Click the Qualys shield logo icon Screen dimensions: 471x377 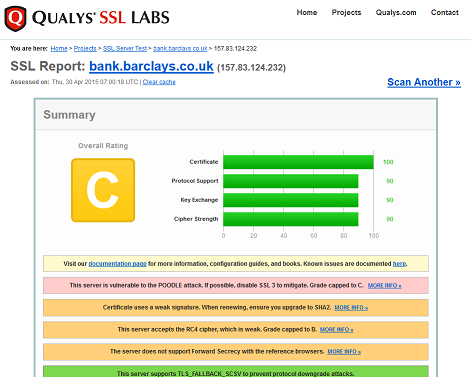tap(15, 18)
